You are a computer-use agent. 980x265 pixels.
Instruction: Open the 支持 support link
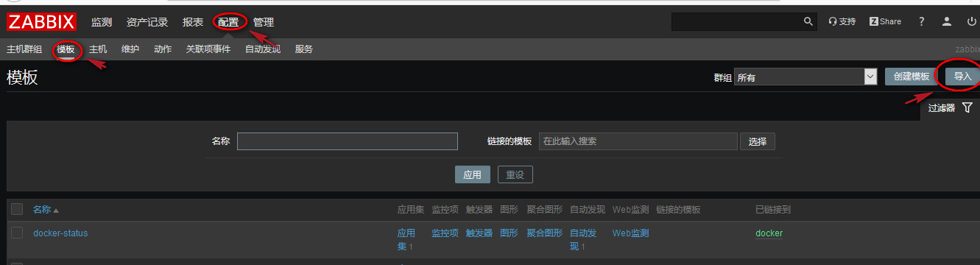pyautogui.click(x=842, y=22)
